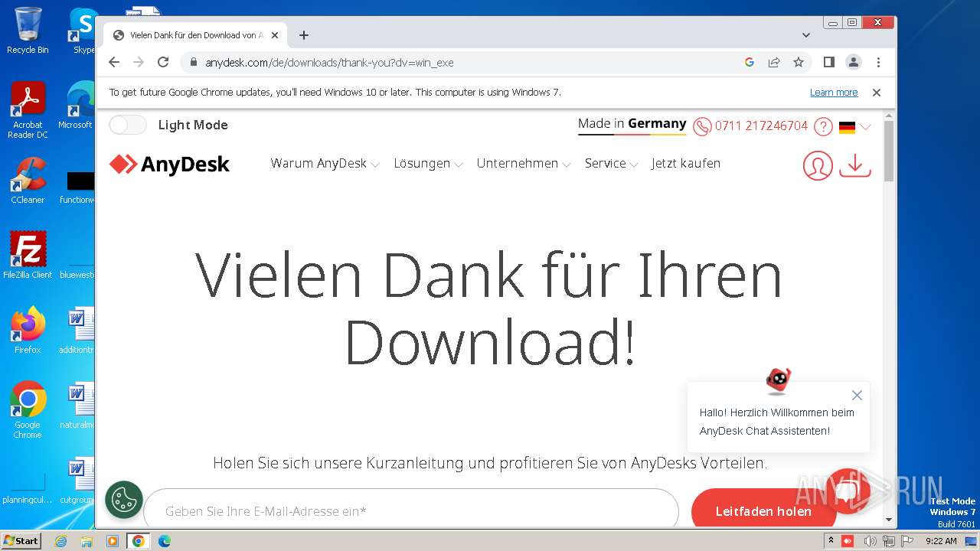The width and height of the screenshot is (980, 551).
Task: Open the German flag language selector
Action: coord(854,127)
